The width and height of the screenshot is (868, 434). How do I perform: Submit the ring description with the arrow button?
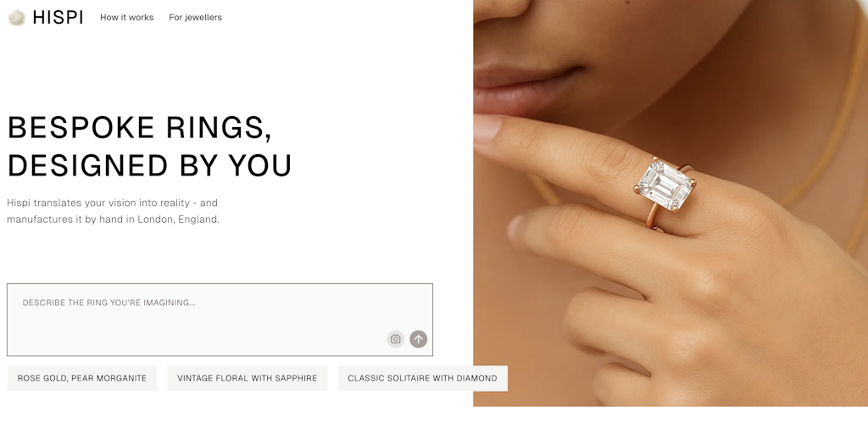(x=419, y=339)
